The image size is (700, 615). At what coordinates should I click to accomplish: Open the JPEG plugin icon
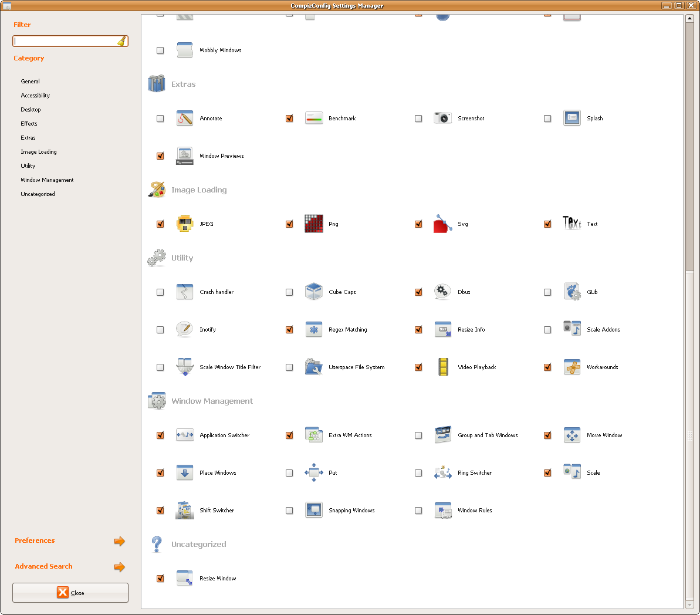184,224
